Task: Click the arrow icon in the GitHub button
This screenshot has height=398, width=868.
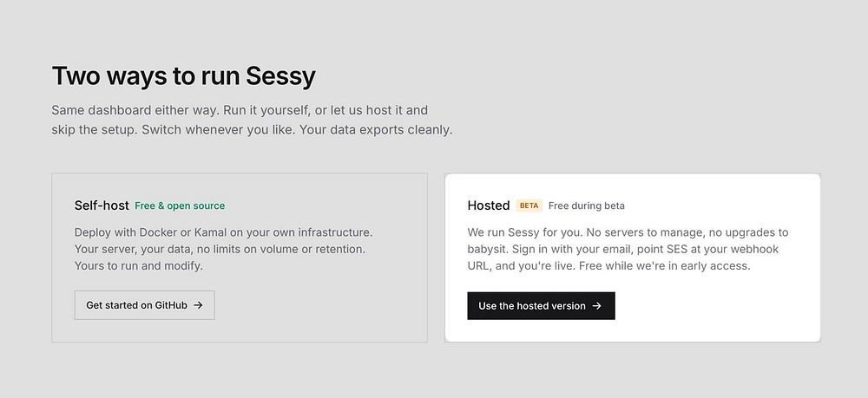Action: pyautogui.click(x=198, y=305)
